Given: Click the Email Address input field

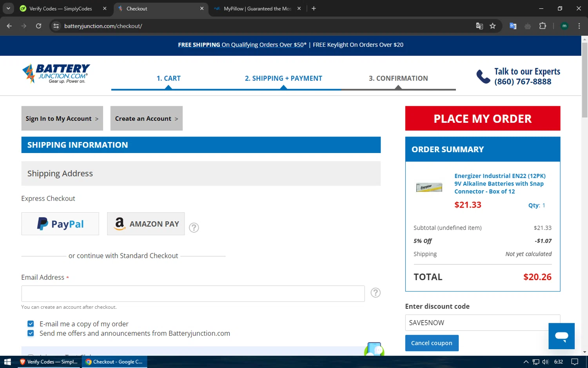Looking at the screenshot, I should point(193,293).
